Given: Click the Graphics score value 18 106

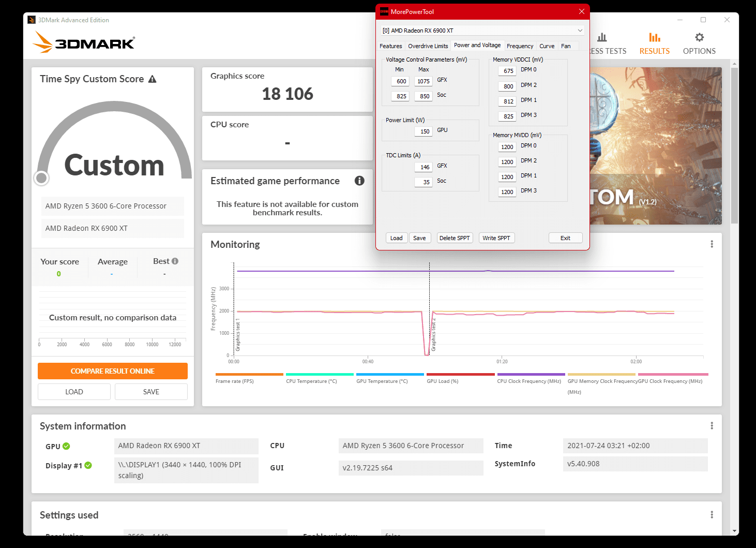Looking at the screenshot, I should (288, 94).
